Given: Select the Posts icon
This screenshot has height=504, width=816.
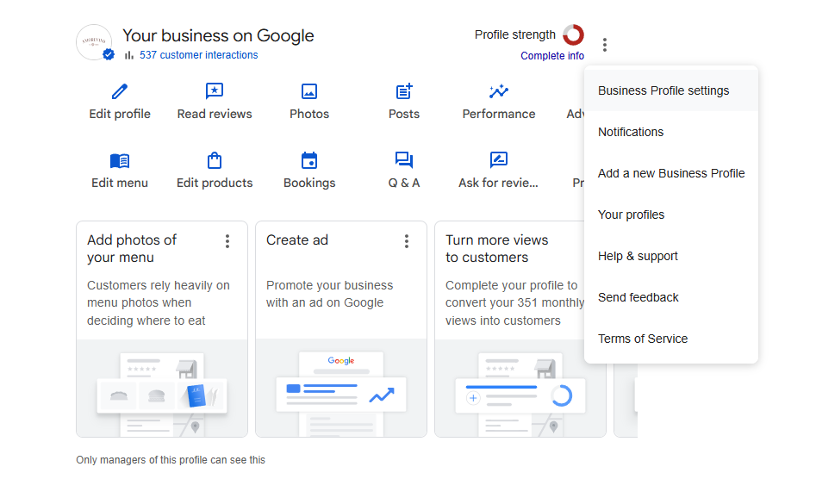Looking at the screenshot, I should coord(404,91).
